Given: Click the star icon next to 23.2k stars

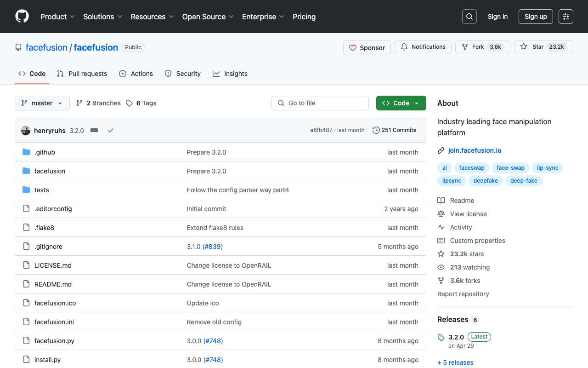Looking at the screenshot, I should [x=441, y=254].
